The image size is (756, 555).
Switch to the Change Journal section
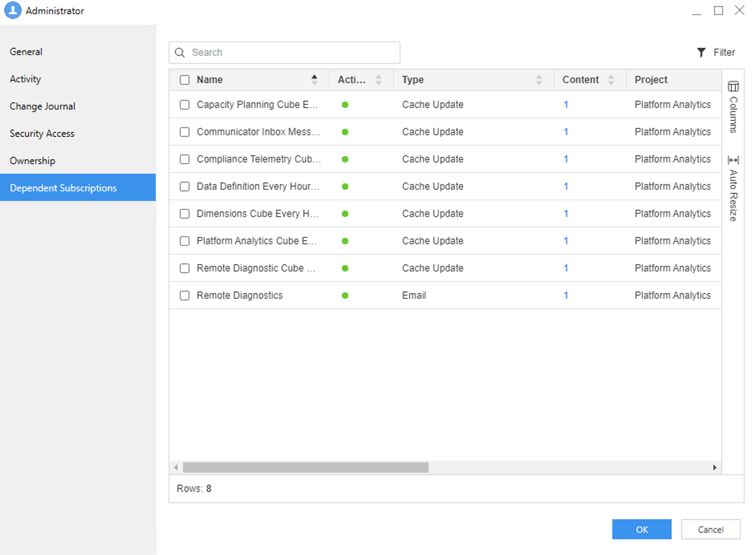click(43, 106)
